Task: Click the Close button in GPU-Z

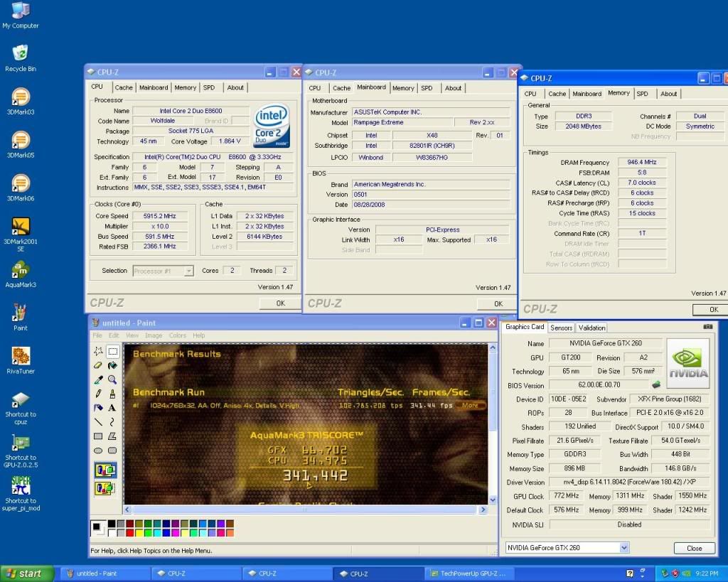Action: (x=694, y=548)
